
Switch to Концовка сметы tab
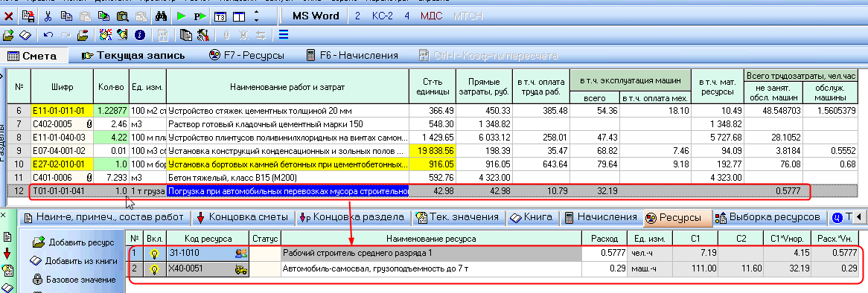243,216
